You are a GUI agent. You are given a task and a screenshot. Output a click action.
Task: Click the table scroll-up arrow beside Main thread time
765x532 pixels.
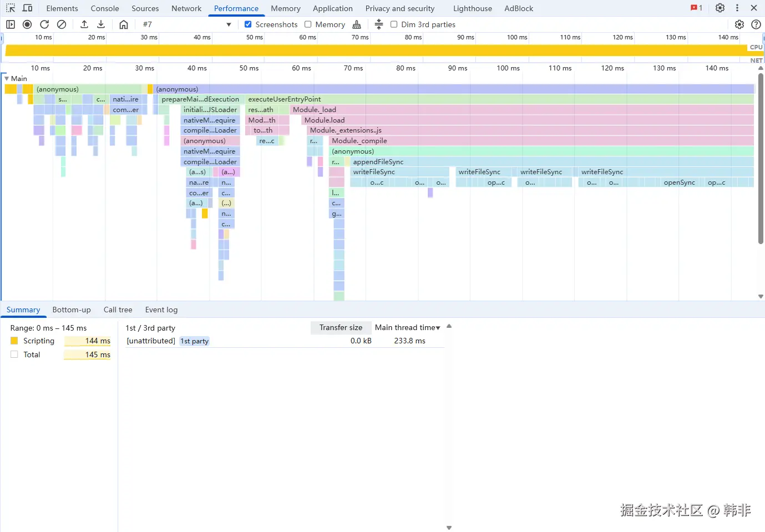[449, 326]
